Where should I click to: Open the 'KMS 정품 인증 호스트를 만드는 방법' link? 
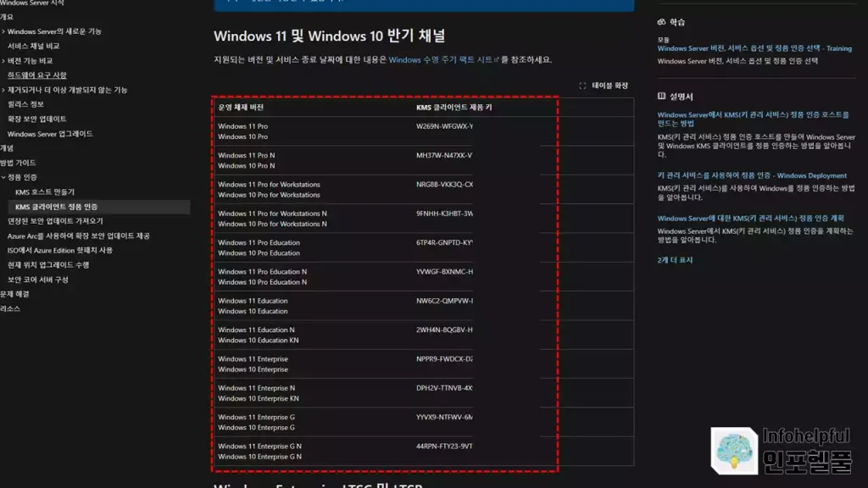pyautogui.click(x=753, y=119)
